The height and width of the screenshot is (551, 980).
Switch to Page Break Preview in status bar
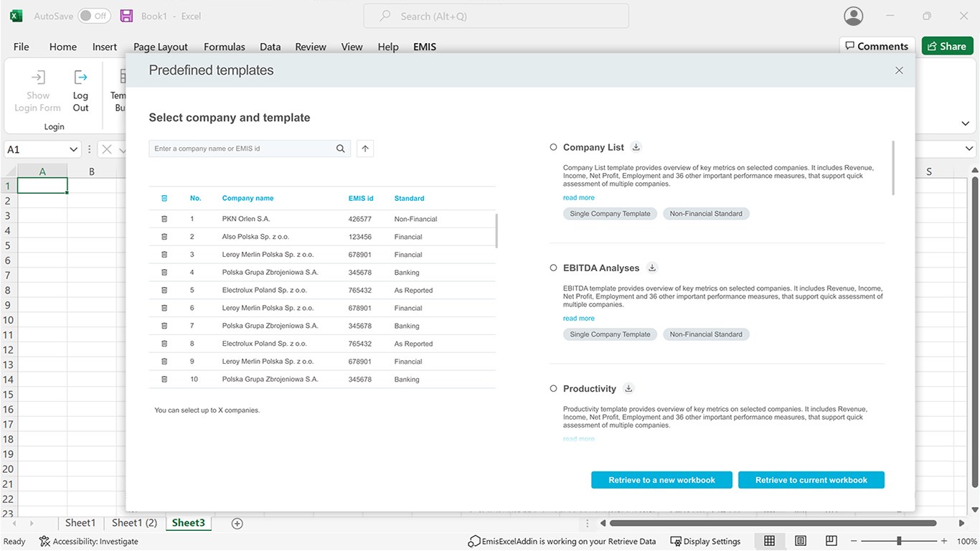coord(831,541)
